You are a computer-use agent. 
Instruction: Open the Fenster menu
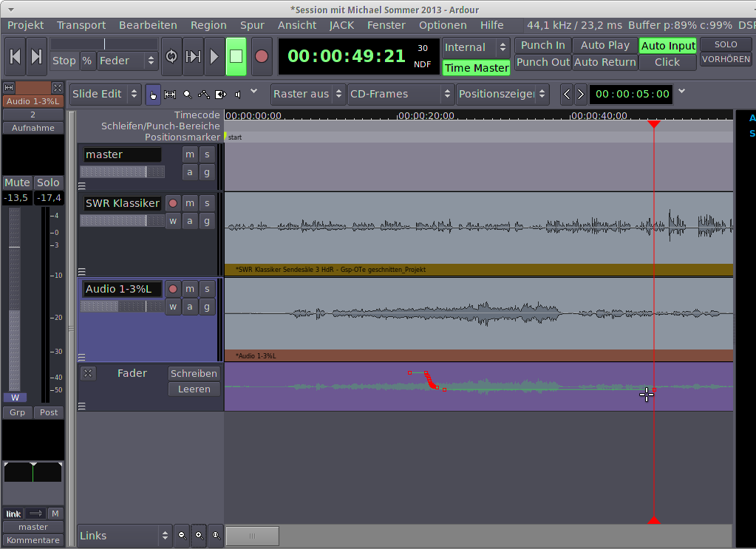386,25
